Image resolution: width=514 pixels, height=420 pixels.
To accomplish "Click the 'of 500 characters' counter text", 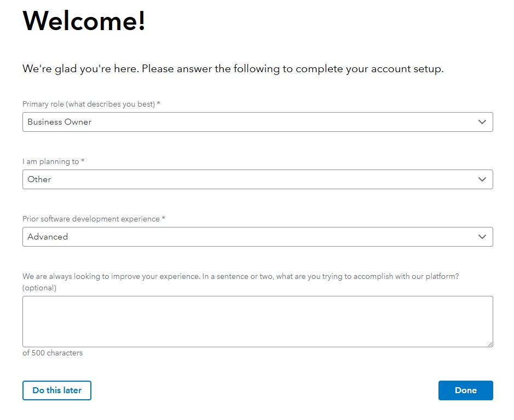I will (52, 353).
